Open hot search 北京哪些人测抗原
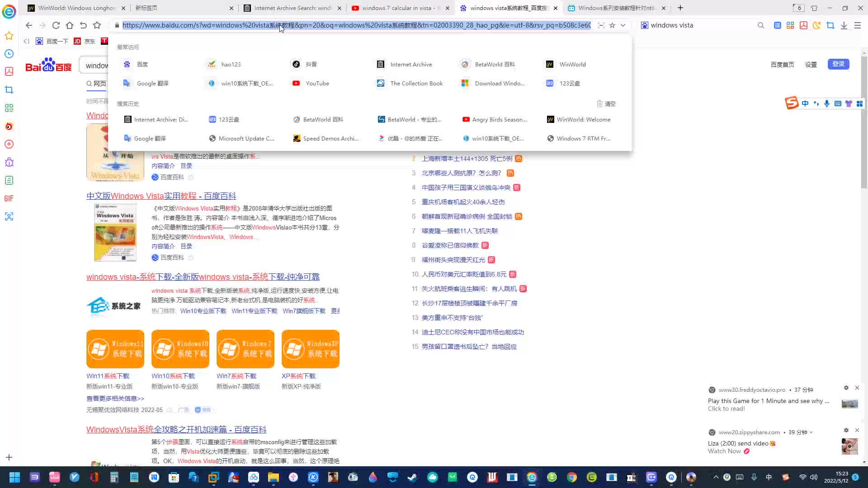 pyautogui.click(x=462, y=173)
